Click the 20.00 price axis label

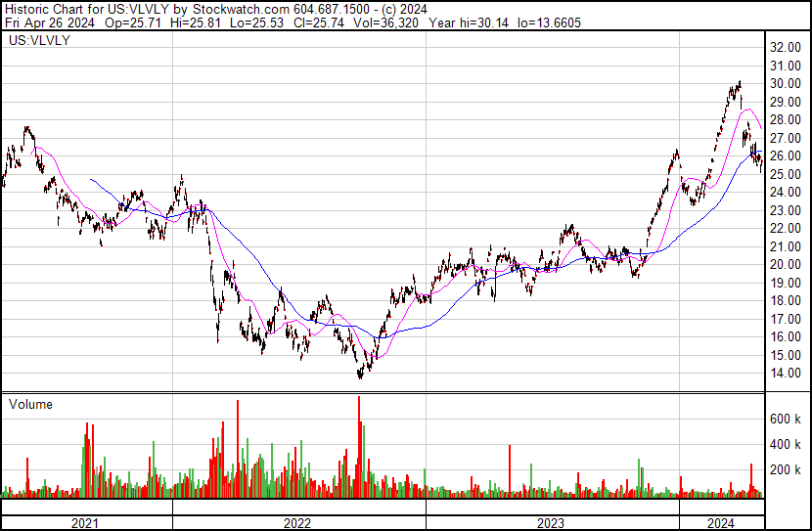click(x=786, y=265)
